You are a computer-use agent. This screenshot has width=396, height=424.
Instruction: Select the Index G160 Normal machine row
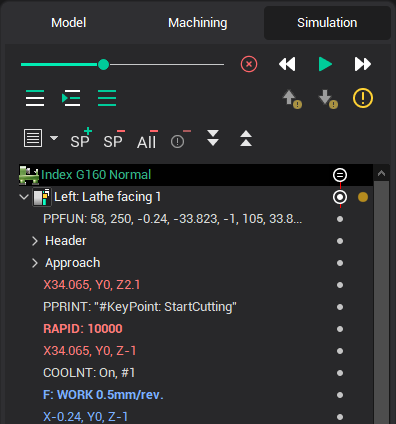[x=196, y=175]
